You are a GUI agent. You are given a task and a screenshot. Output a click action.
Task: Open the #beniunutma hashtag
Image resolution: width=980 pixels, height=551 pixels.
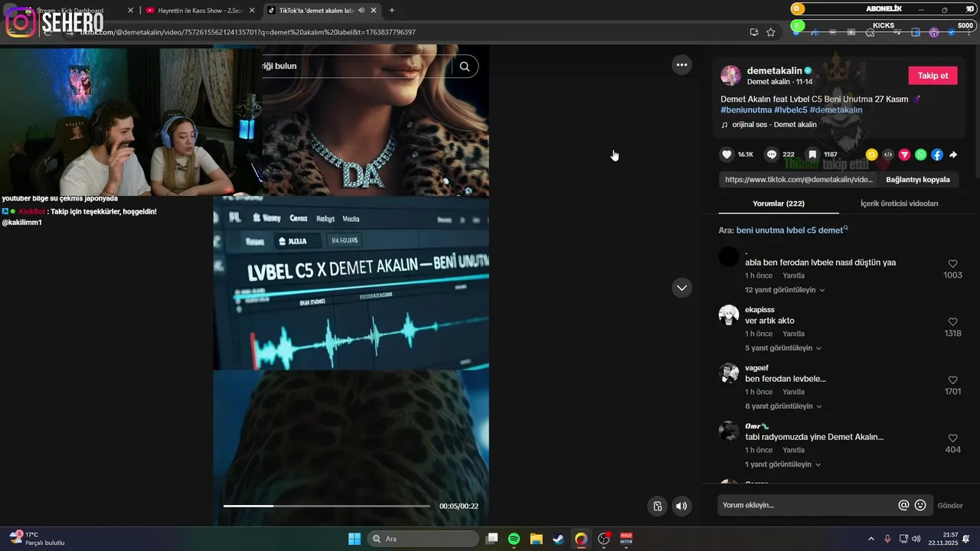pos(746,110)
